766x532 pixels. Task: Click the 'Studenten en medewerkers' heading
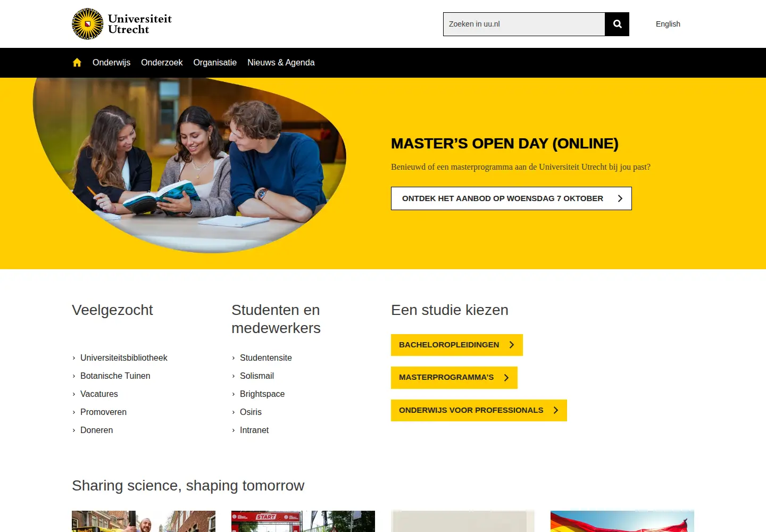click(x=276, y=319)
